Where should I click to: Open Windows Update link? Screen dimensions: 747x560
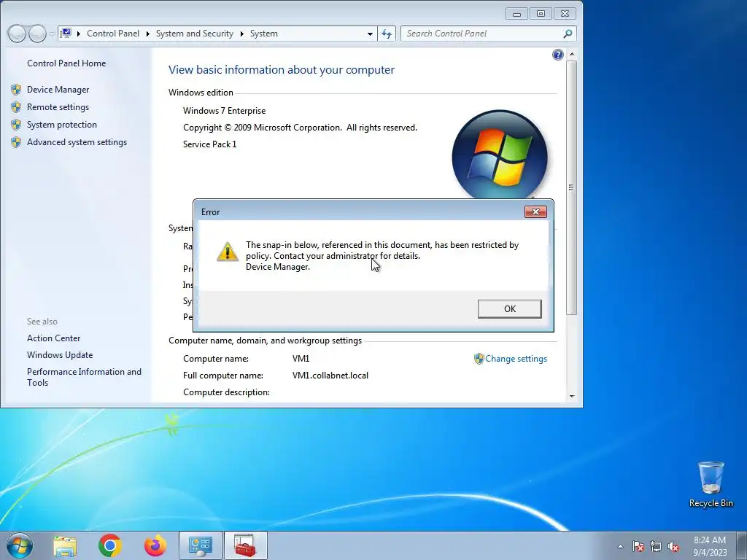(60, 355)
